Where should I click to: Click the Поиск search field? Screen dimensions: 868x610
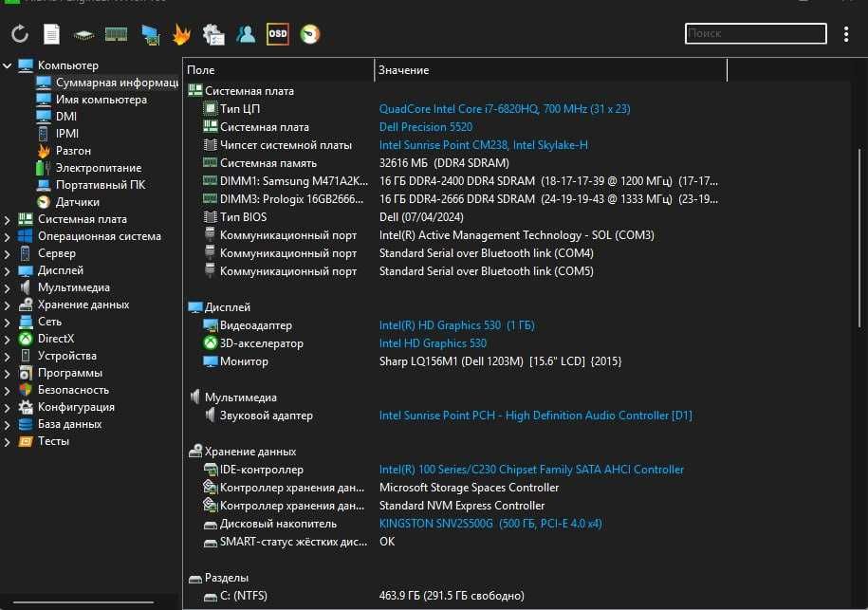[x=756, y=34]
